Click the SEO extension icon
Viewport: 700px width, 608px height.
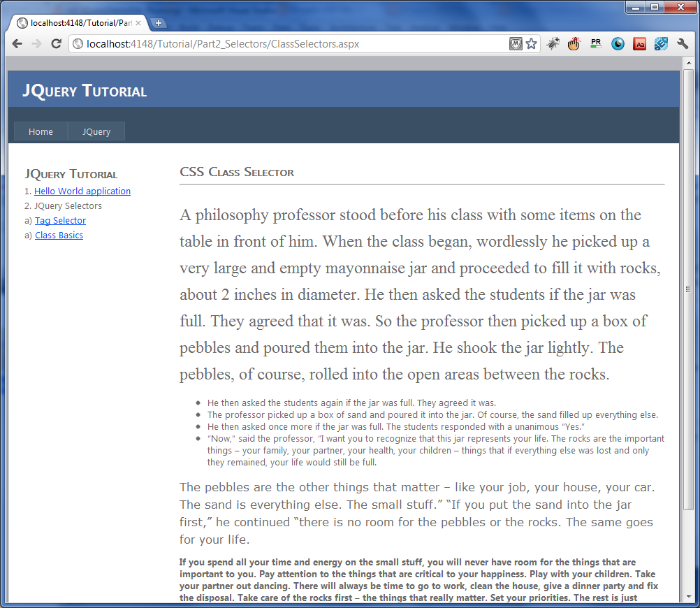coord(661,43)
